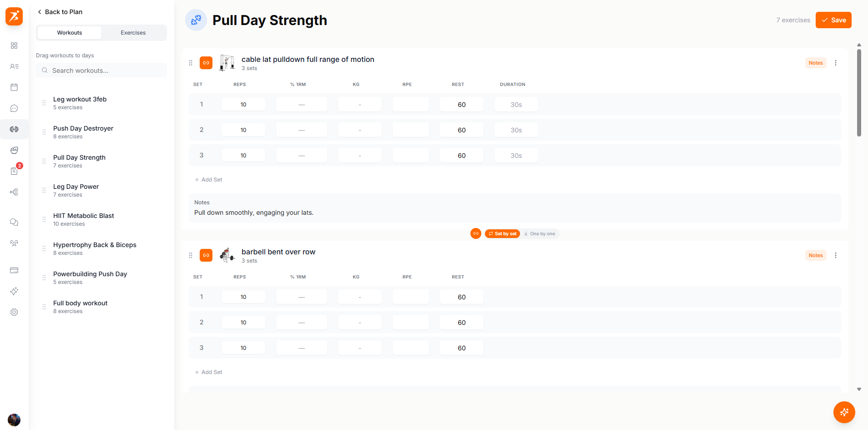Open the three-dot menu on barbell bent over row
Viewport: 868px width, 430px height.
[x=836, y=255]
